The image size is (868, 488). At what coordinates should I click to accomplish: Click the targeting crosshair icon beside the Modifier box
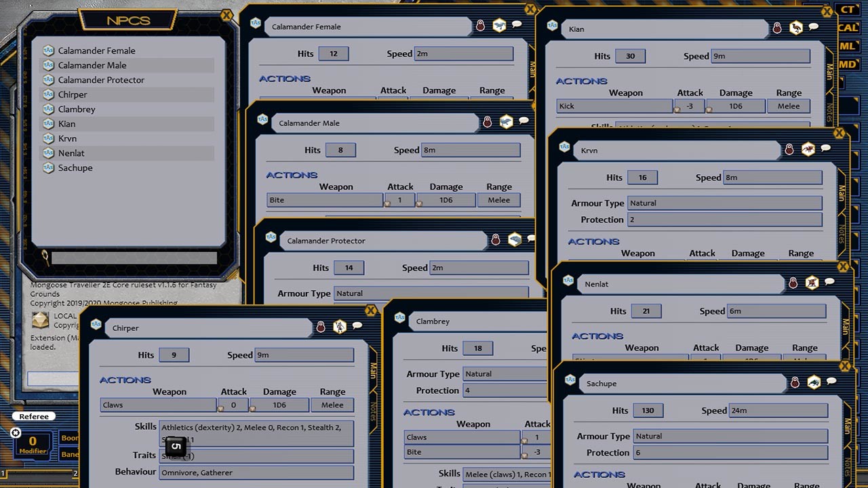(16, 433)
